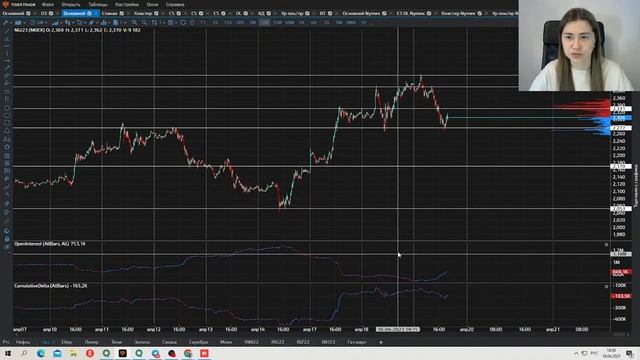Close the active Основной tab
This screenshot has width=640, height=360.
pyautogui.click(x=96, y=13)
